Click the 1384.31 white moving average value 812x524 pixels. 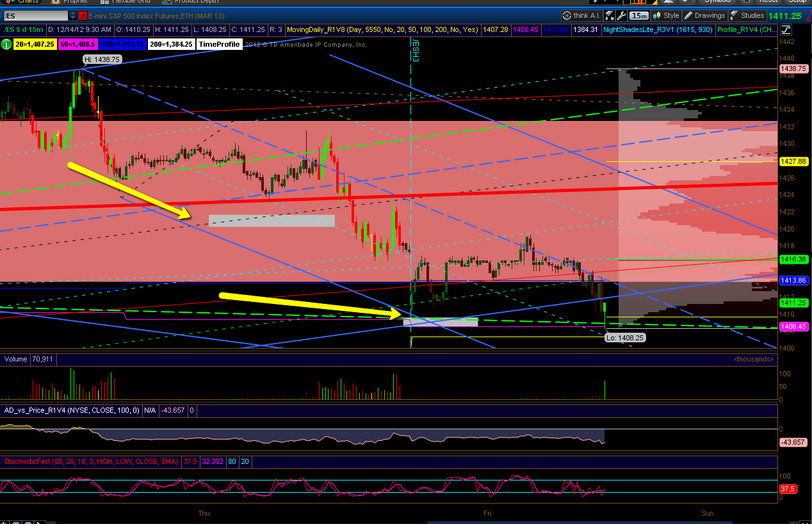[586, 29]
